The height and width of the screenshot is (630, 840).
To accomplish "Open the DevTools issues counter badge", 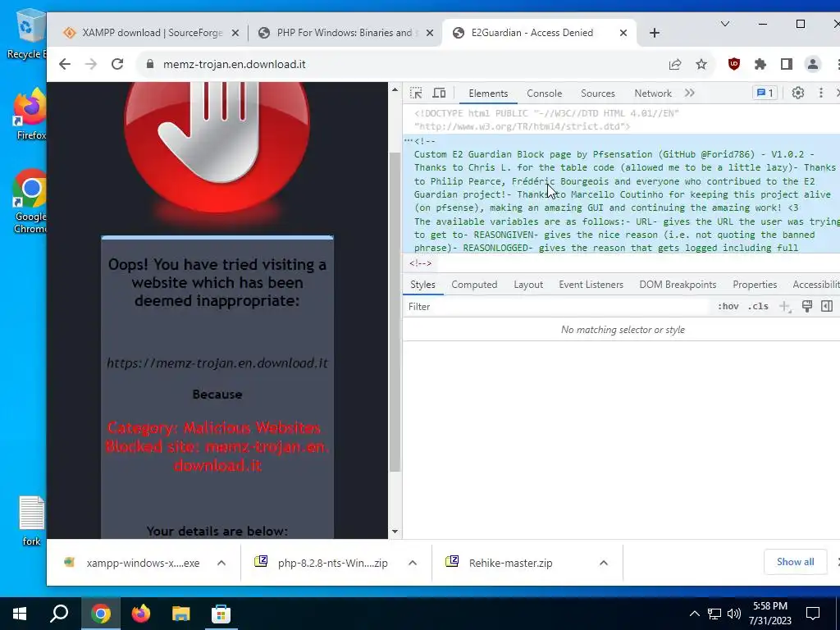I will click(765, 94).
